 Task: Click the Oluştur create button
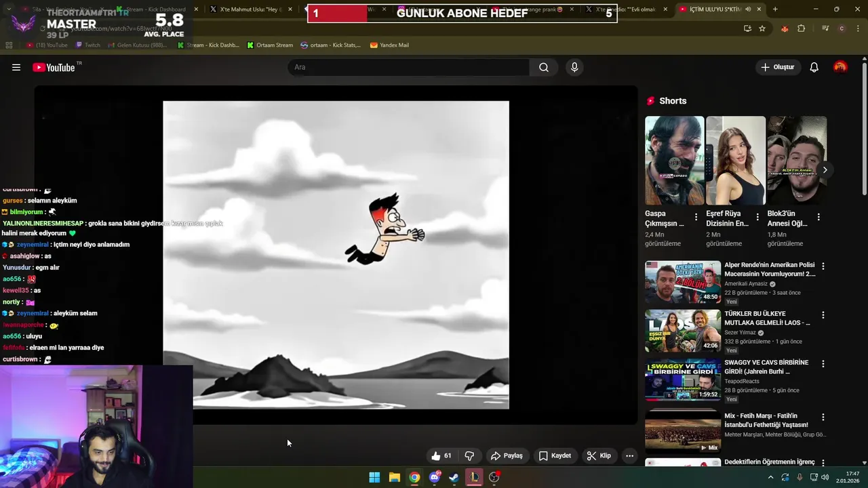click(777, 67)
